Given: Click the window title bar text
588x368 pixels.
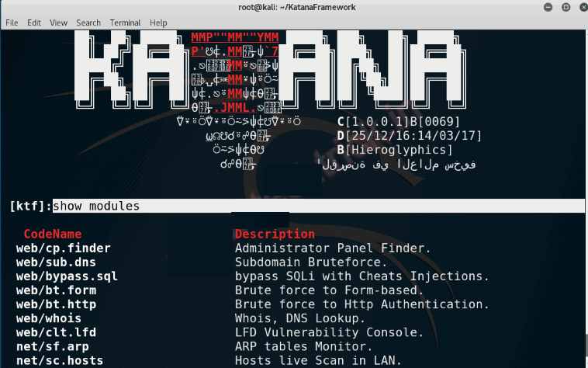Looking at the screenshot, I should pyautogui.click(x=297, y=7).
